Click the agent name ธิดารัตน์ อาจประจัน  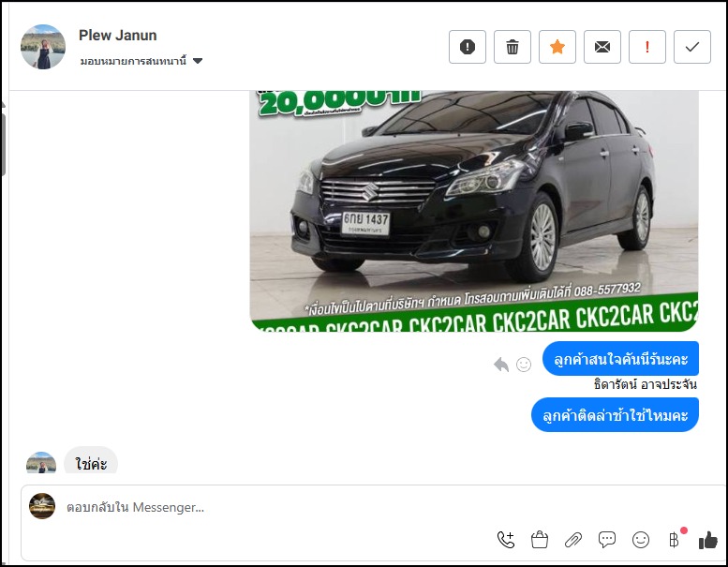646,384
